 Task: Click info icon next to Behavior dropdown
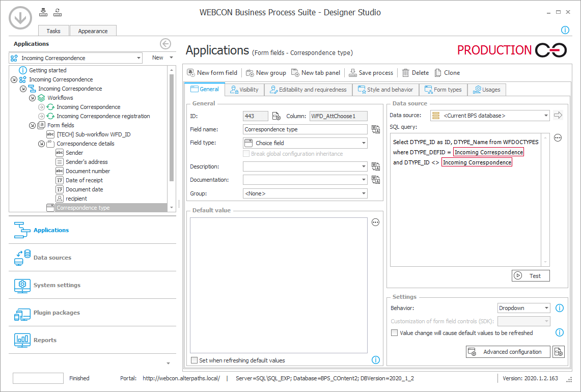[x=560, y=308]
